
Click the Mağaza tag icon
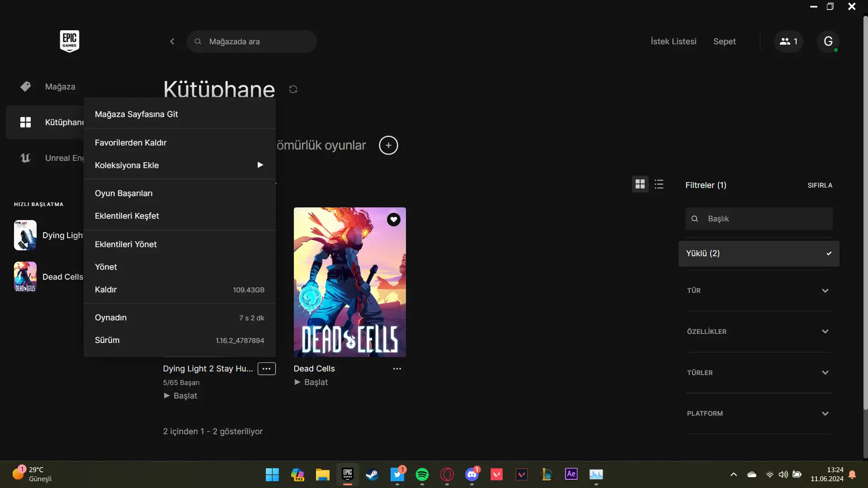(26, 87)
